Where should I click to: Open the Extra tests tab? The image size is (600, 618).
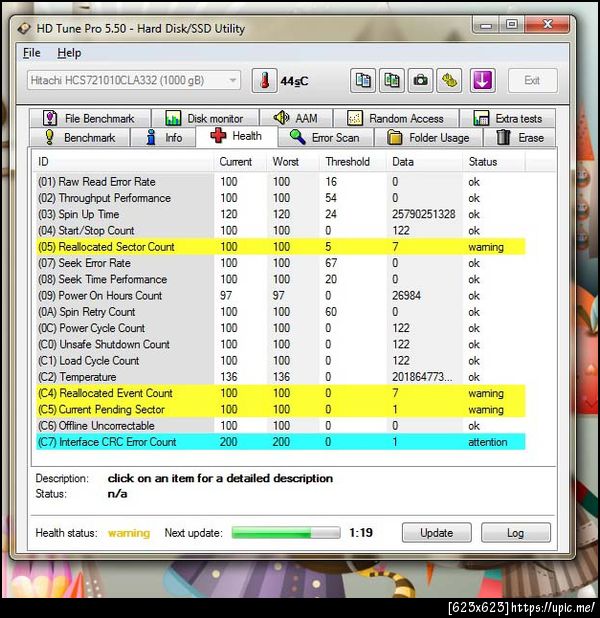[507, 118]
